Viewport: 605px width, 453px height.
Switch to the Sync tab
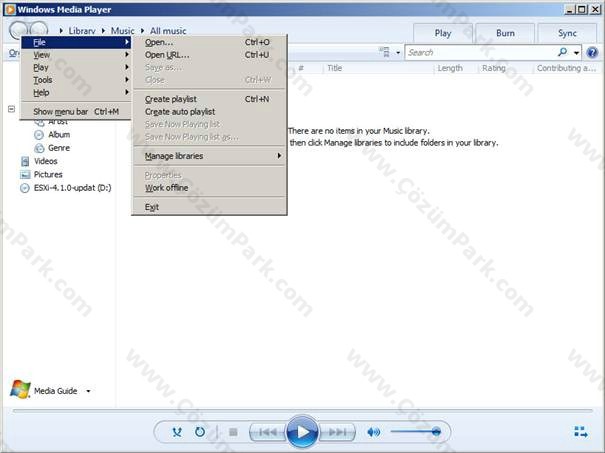[x=567, y=33]
